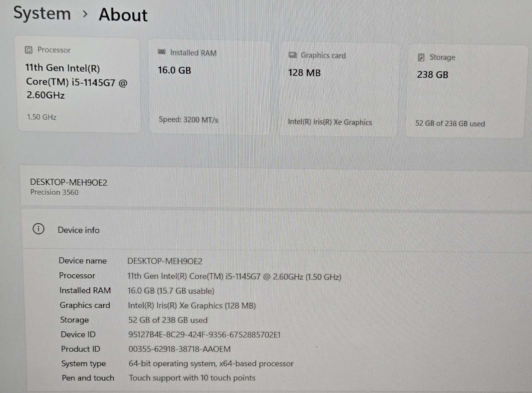
Task: Click the breadcrumb chevron between System and About
Action: pyautogui.click(x=85, y=14)
